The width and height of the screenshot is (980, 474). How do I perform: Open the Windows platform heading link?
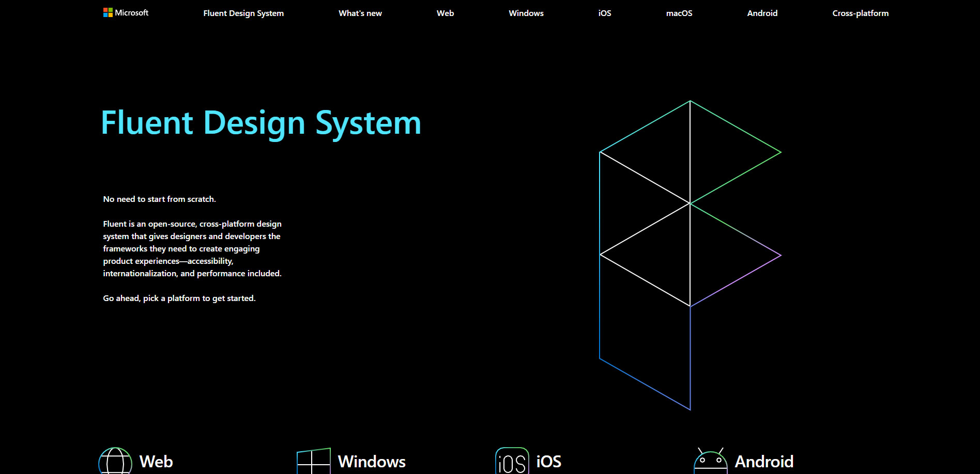point(372,462)
